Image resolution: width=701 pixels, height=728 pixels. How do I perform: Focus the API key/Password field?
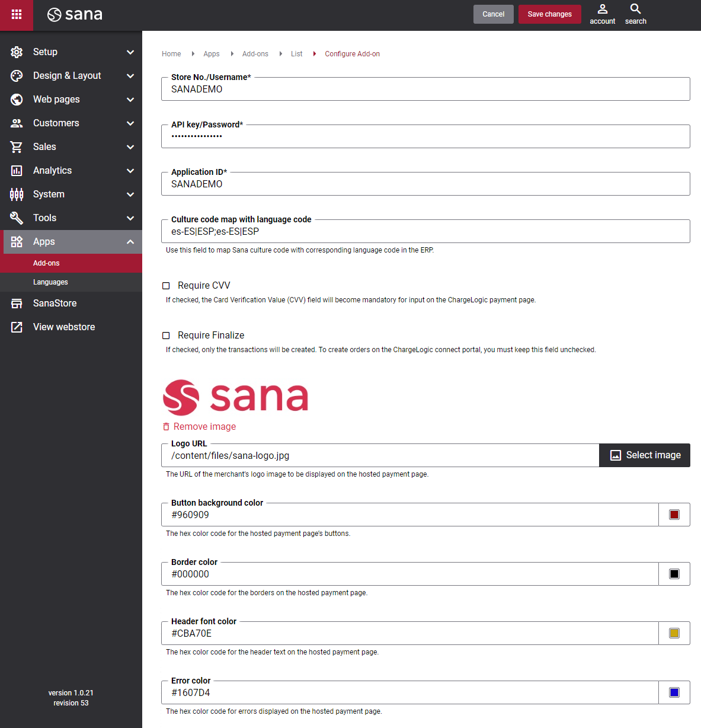pos(425,136)
